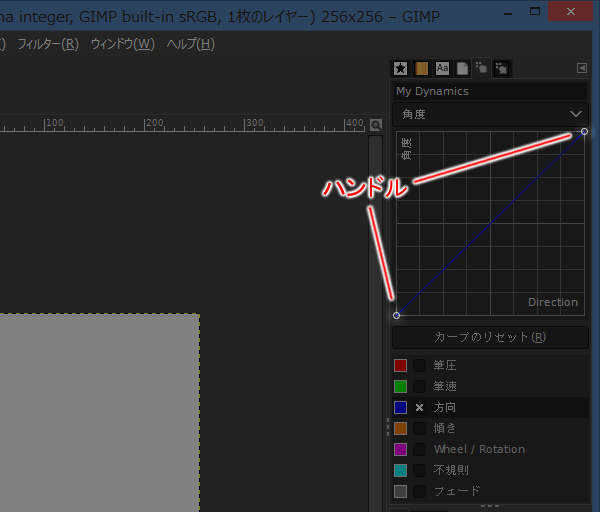Open the dock panel configuration menu arrow
Screen dimensions: 600x512
click(x=582, y=68)
